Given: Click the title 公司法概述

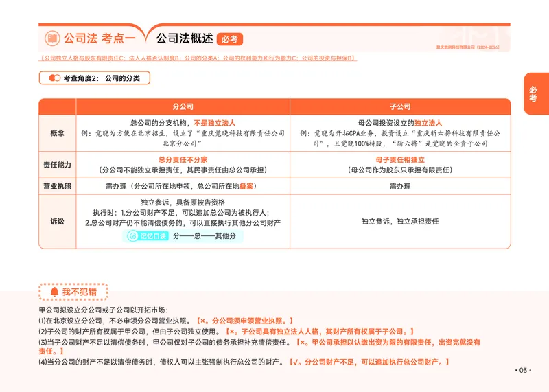Looking at the screenshot, I should pos(185,38).
